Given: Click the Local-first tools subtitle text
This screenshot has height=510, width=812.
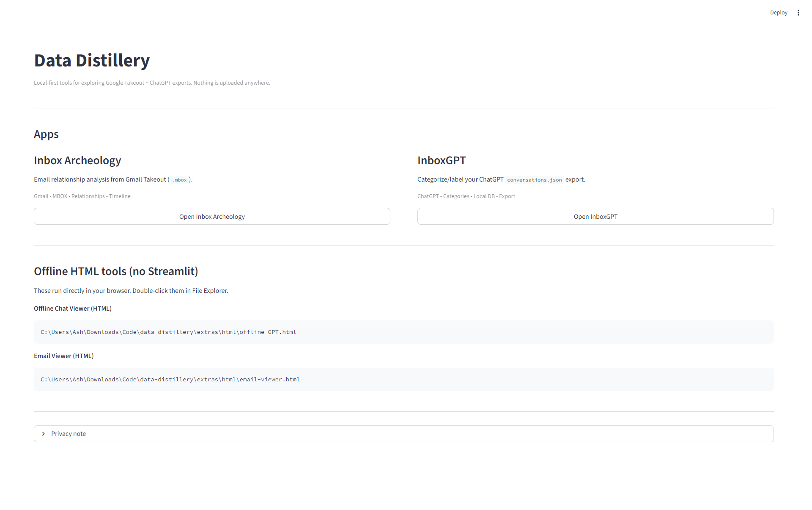Looking at the screenshot, I should coord(152,83).
